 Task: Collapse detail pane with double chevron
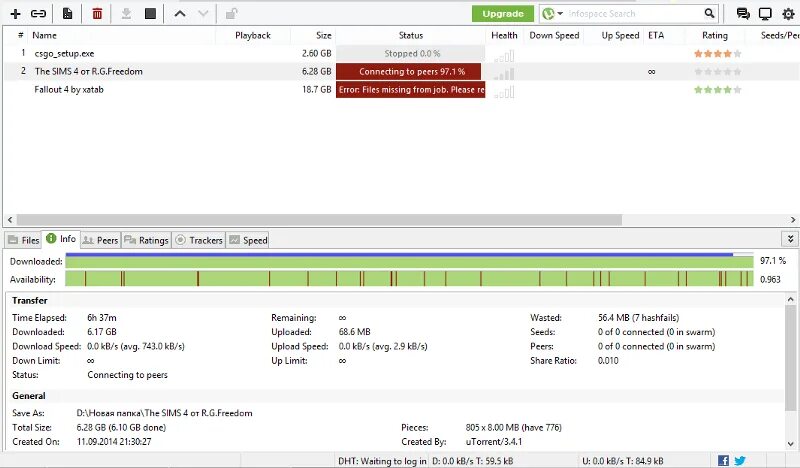point(790,239)
